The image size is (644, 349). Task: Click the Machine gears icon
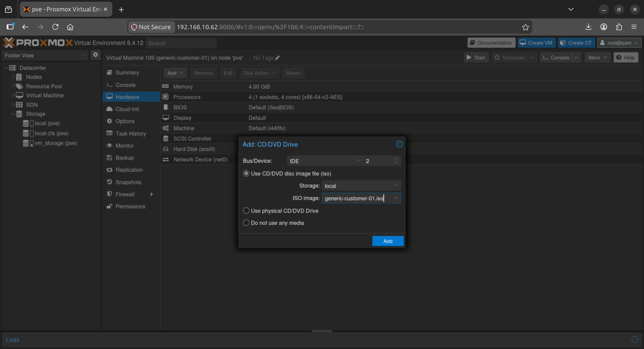[165, 128]
